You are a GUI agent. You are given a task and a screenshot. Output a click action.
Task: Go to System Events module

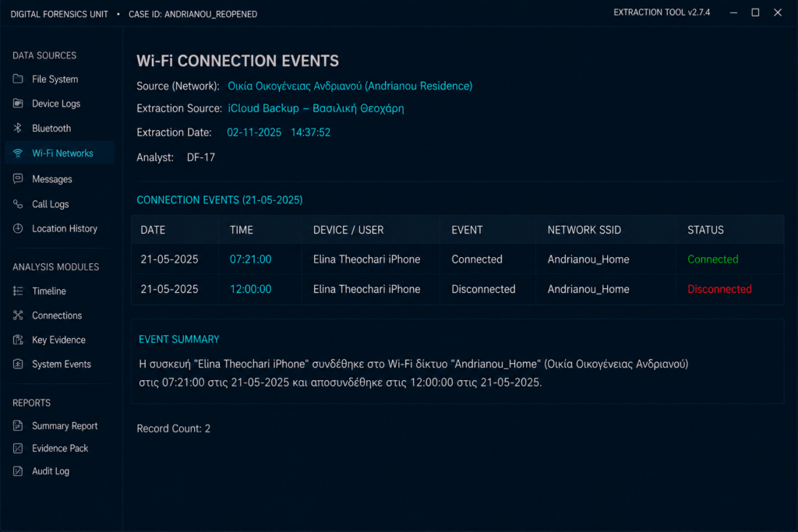coord(61,365)
